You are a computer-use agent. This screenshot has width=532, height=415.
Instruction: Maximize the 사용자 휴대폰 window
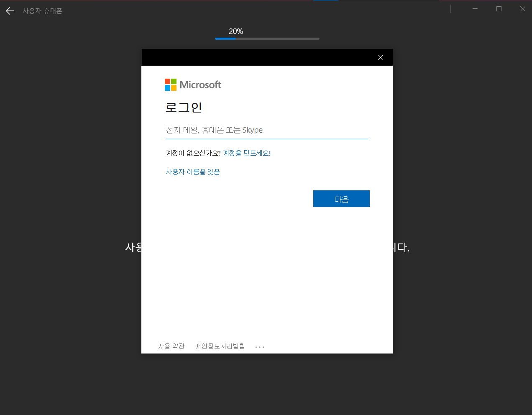point(499,9)
